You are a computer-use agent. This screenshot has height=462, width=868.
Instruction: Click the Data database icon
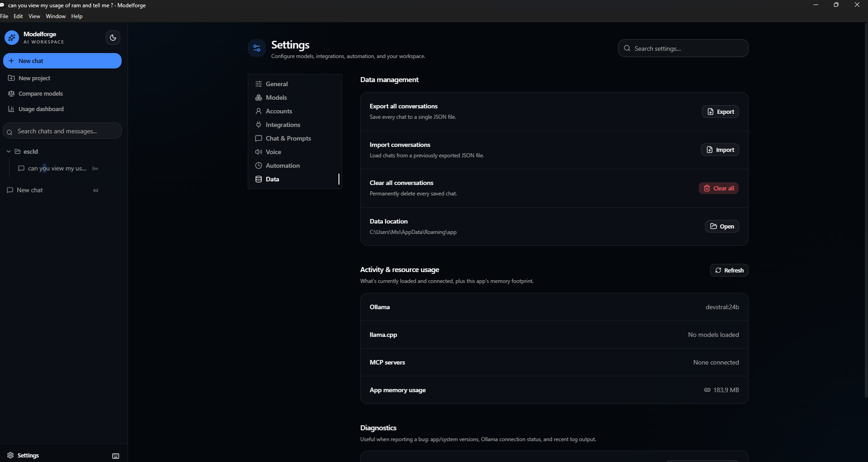click(259, 179)
